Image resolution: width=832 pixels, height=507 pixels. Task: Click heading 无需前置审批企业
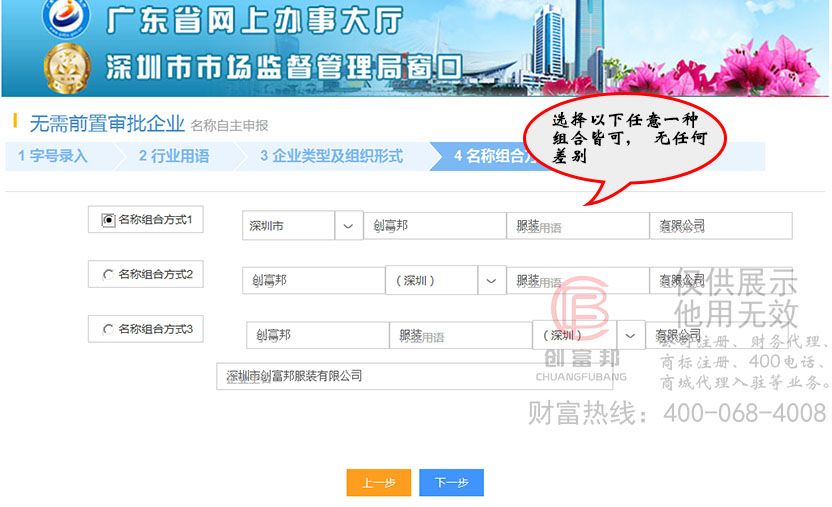[107, 124]
